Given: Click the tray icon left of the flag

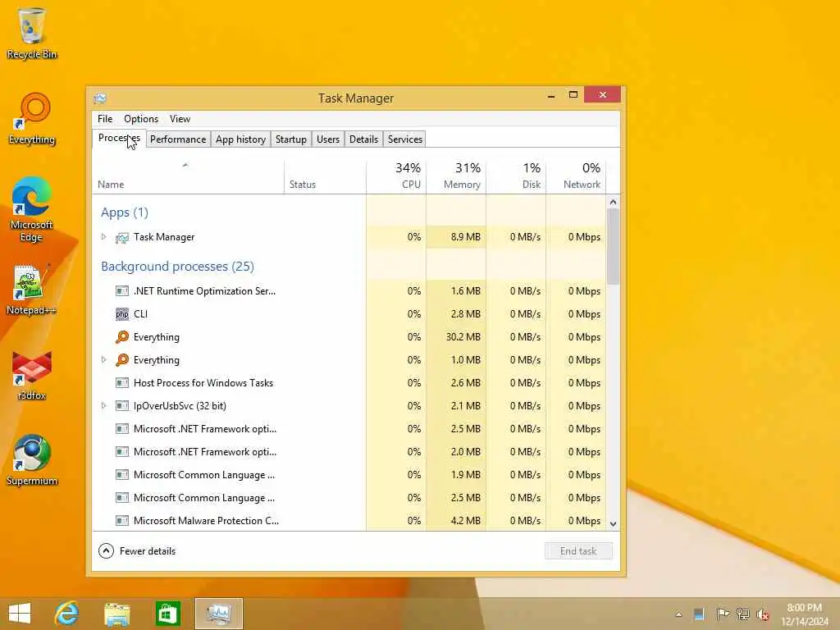Looking at the screenshot, I should tap(699, 614).
